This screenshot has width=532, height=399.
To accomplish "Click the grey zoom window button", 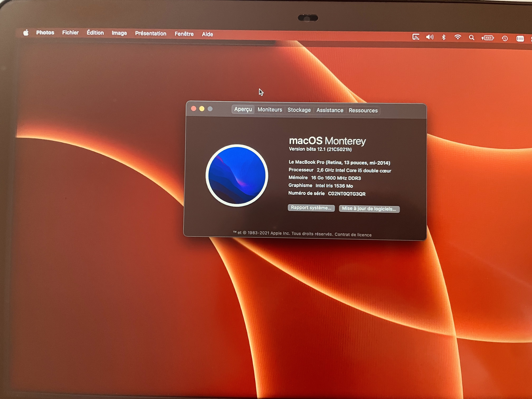I will click(x=210, y=109).
